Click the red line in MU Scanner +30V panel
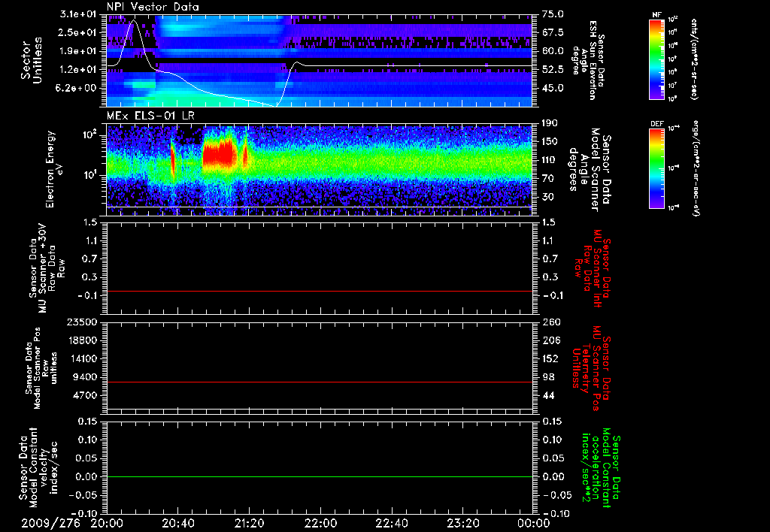Image resolution: width=770 pixels, height=532 pixels. (x=320, y=291)
